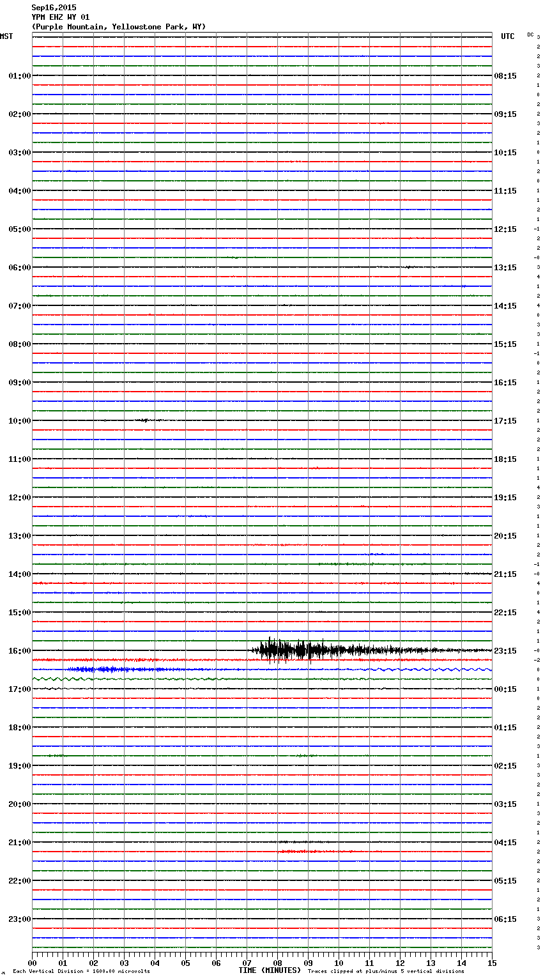This screenshot has height=980, width=543.
Task: Select the 18:00 MST time label
Action: pos(20,728)
